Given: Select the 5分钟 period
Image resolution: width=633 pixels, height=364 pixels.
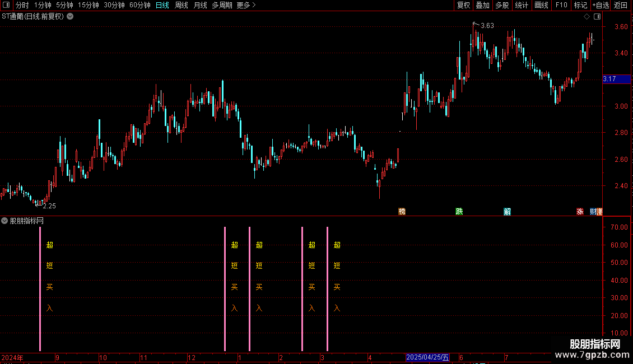Looking at the screenshot, I should (64, 5).
